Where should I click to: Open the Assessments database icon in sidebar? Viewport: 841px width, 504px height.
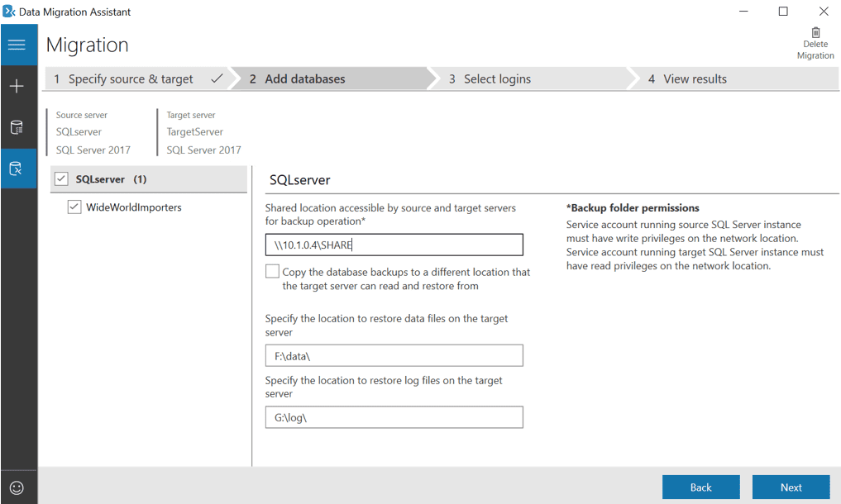tap(17, 127)
